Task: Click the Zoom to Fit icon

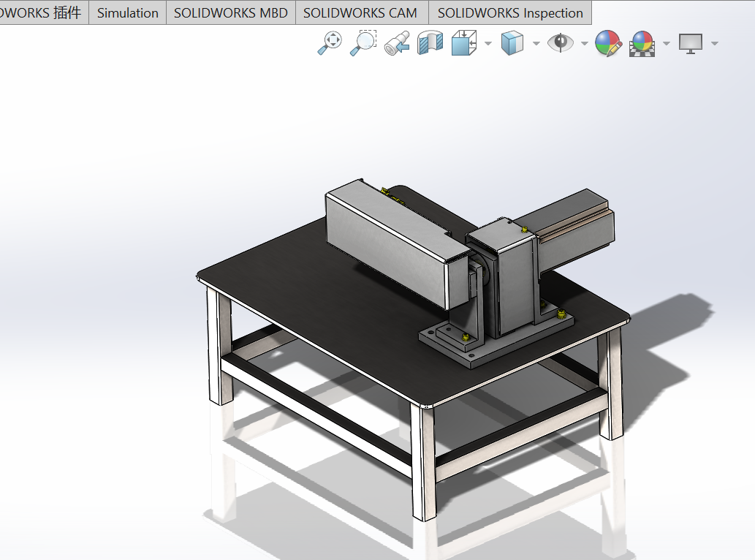Action: coord(330,43)
